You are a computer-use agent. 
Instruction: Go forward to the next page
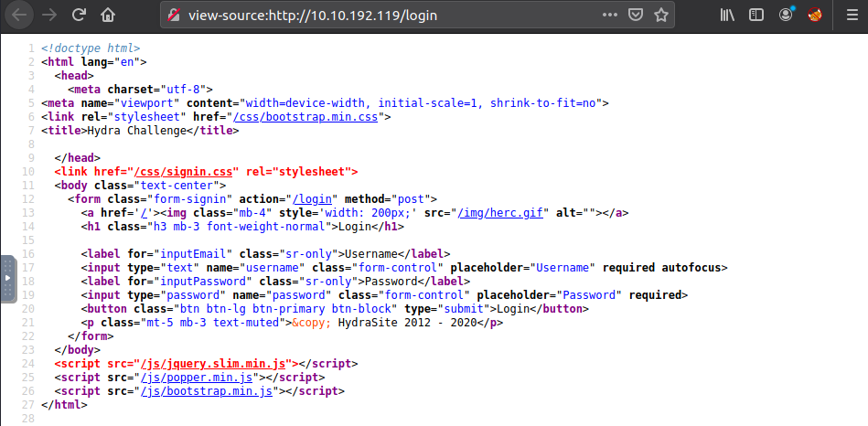(x=49, y=15)
